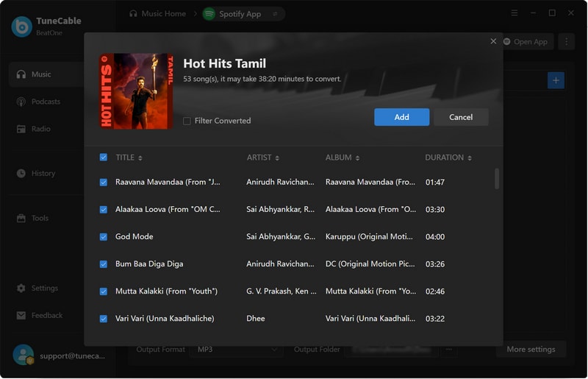This screenshot has width=588, height=379.
Task: Uncheck the God Mode song checkbox
Action: click(104, 237)
